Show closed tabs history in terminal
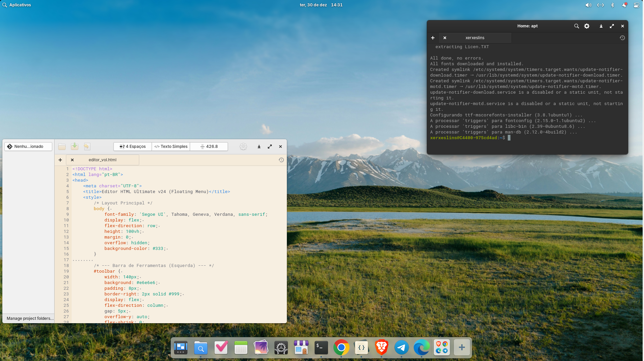Screen dimensions: 644x361 [x=622, y=38]
